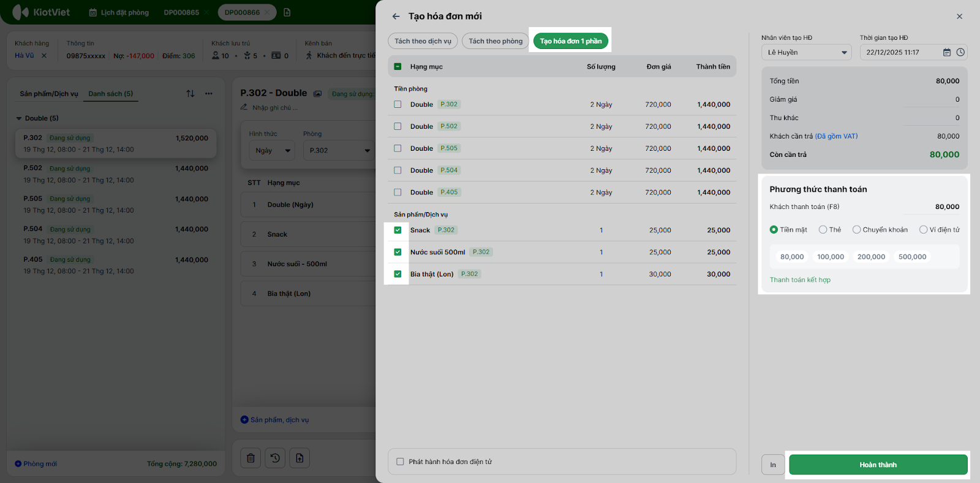Open the calendar picker for invoice date
This screenshot has height=483, width=980.
tap(947, 53)
